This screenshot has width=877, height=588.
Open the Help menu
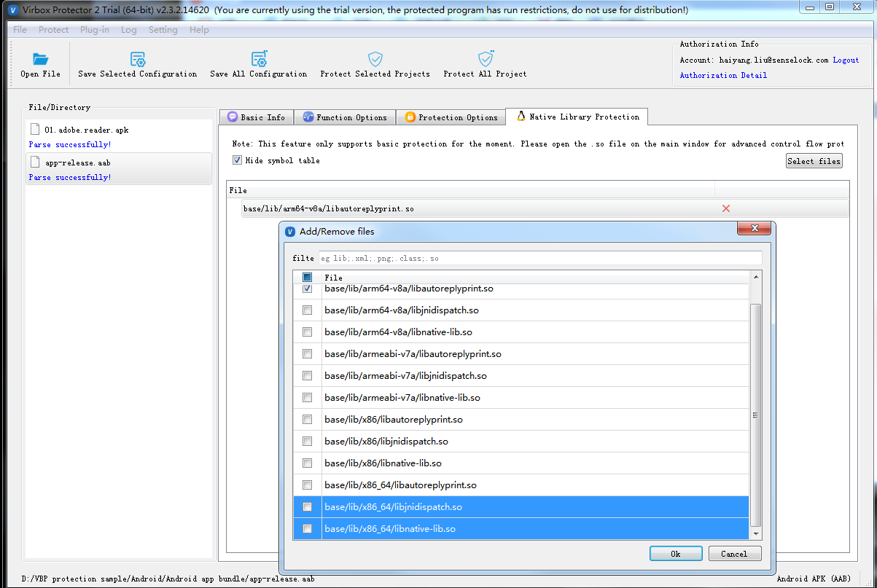pos(199,30)
